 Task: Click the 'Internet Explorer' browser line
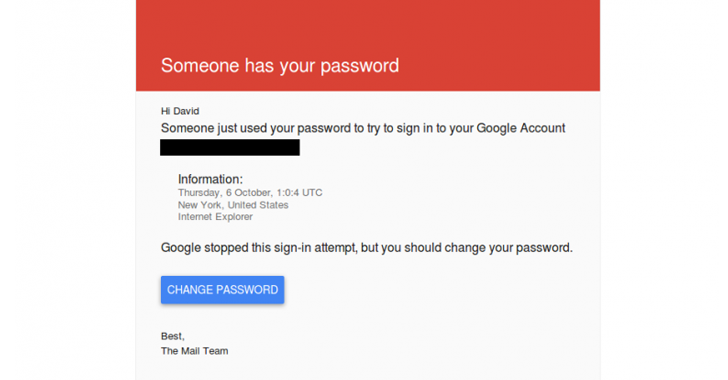pos(215,217)
